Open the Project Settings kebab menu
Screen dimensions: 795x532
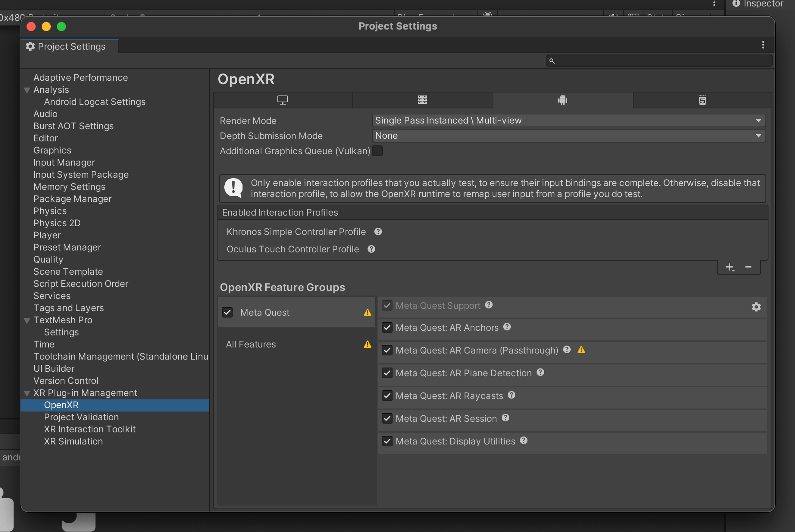(763, 45)
